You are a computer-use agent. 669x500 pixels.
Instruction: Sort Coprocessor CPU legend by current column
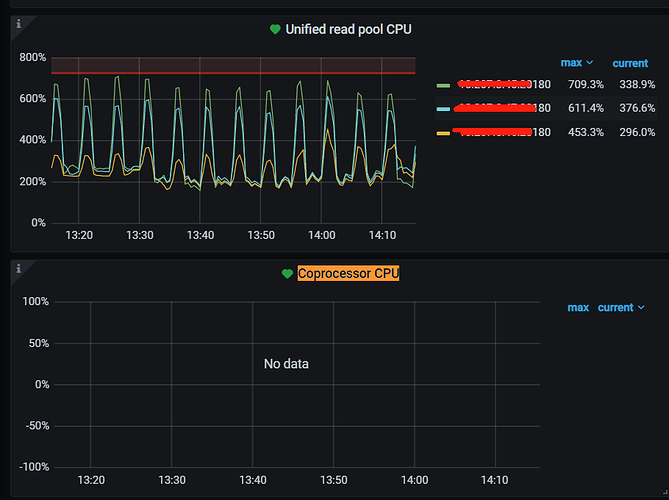point(615,308)
